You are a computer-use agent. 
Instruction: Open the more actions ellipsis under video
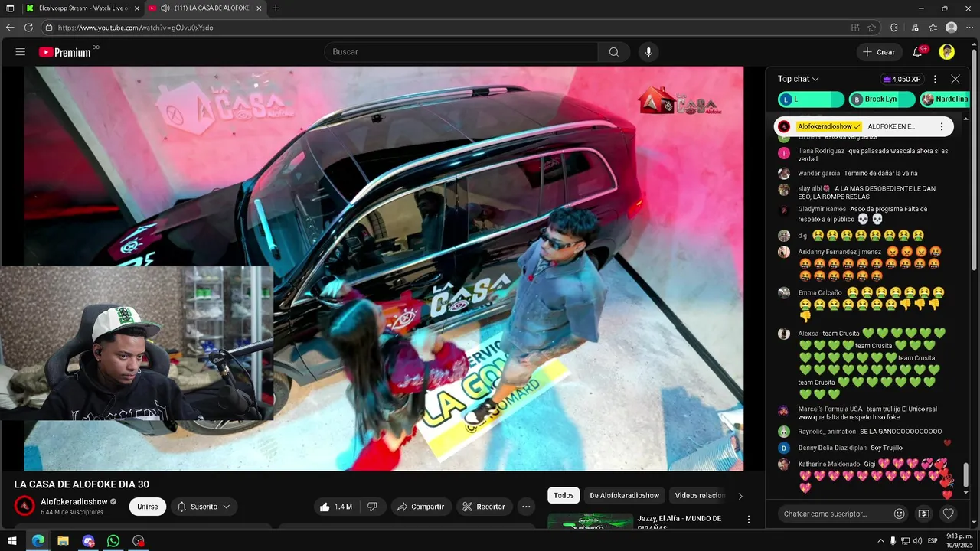point(526,507)
